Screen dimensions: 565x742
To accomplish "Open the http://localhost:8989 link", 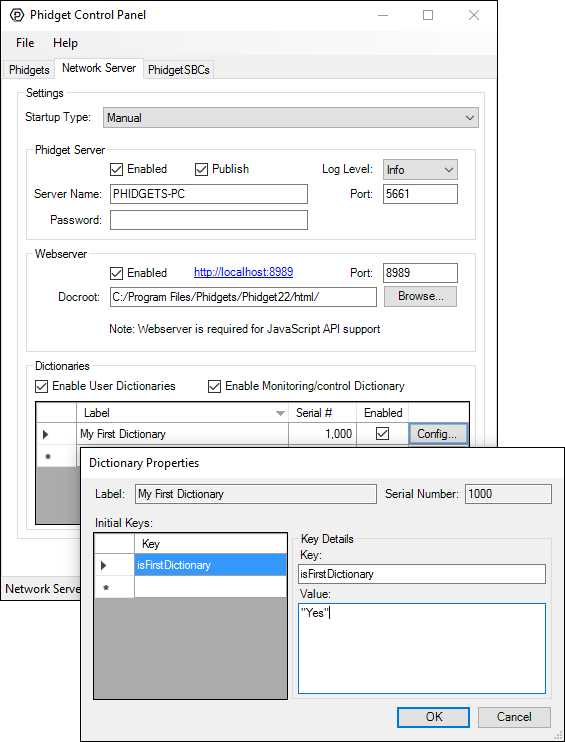I will pyautogui.click(x=243, y=272).
